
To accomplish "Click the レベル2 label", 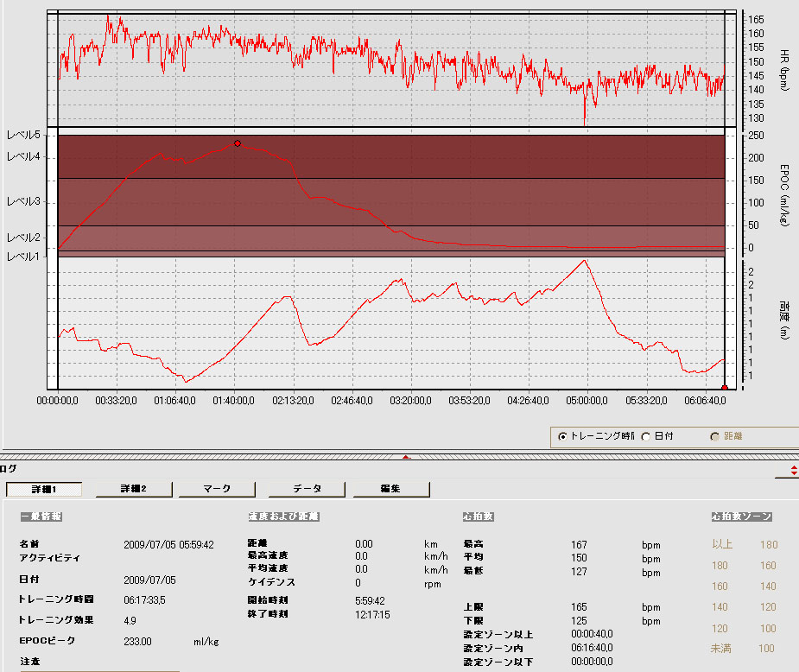I will 23,238.
